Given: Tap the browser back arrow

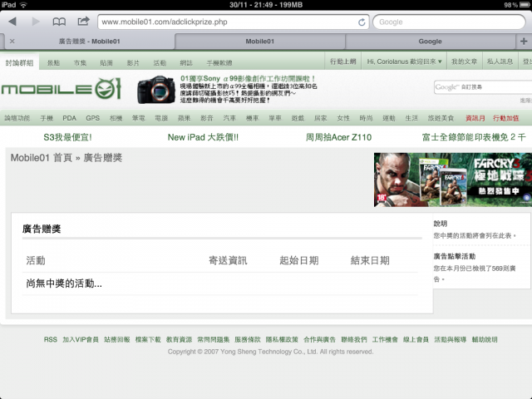Looking at the screenshot, I should click(x=12, y=22).
